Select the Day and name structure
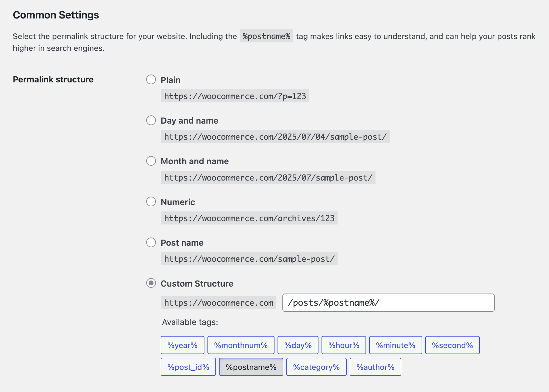549x392 pixels. [151, 120]
